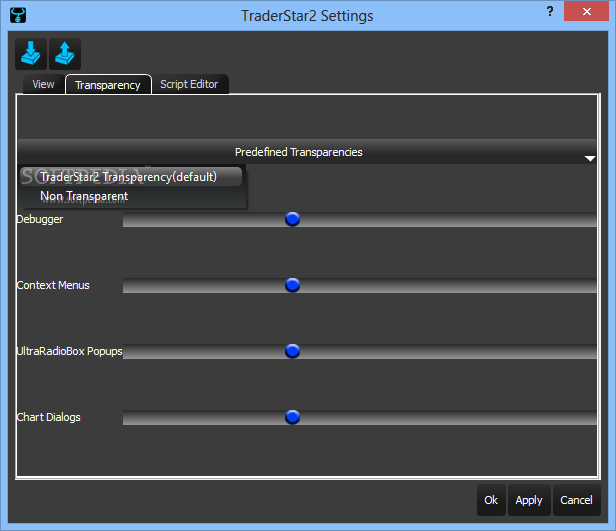Click the UltraRadioBox Popups slider handle
The width and height of the screenshot is (616, 531).
click(x=293, y=351)
